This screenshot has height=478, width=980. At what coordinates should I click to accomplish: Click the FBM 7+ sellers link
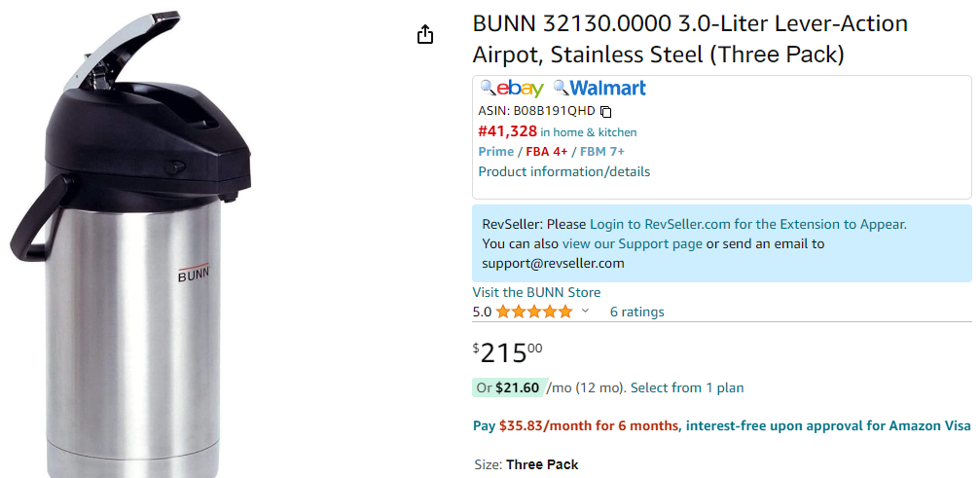(601, 152)
